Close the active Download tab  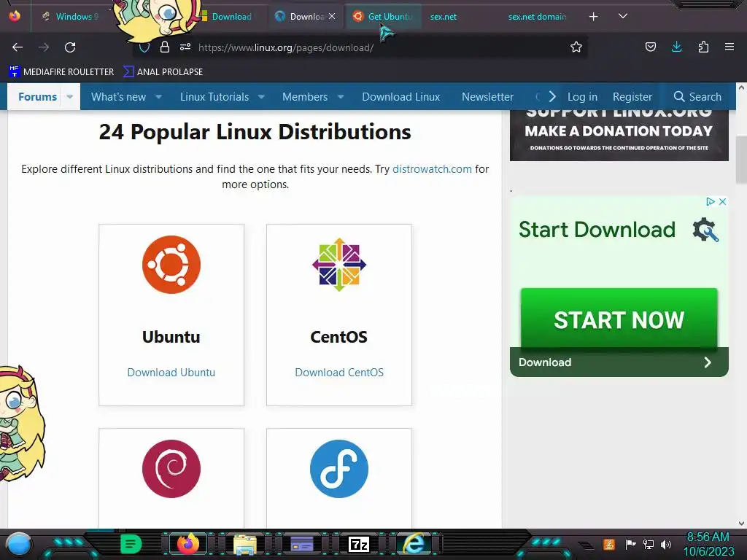pyautogui.click(x=332, y=16)
